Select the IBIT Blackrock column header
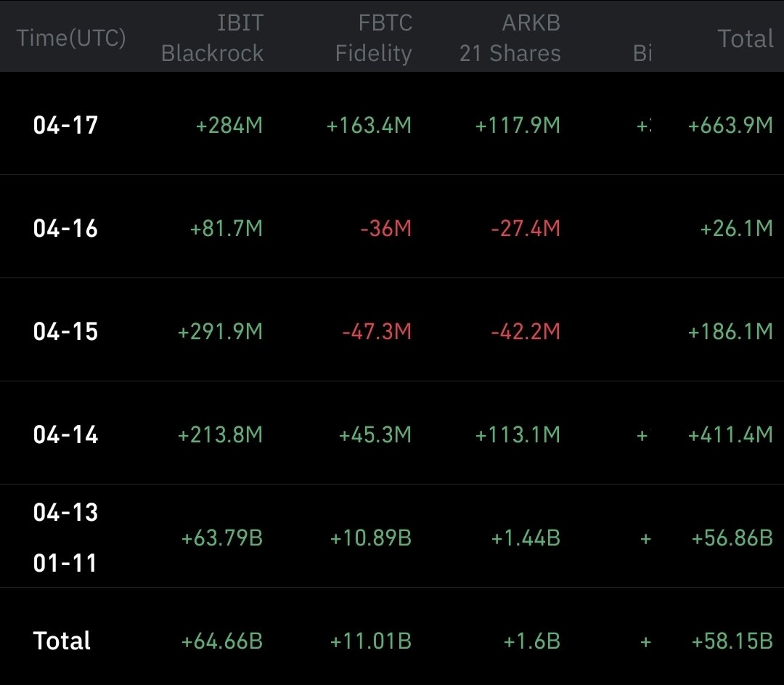This screenshot has height=685, width=784. [212, 38]
